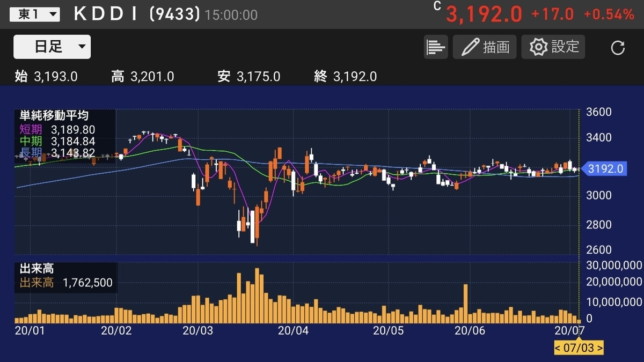Screen dimensions: 644x362
Task: Select the 2600 price axis label
Action: (600, 249)
